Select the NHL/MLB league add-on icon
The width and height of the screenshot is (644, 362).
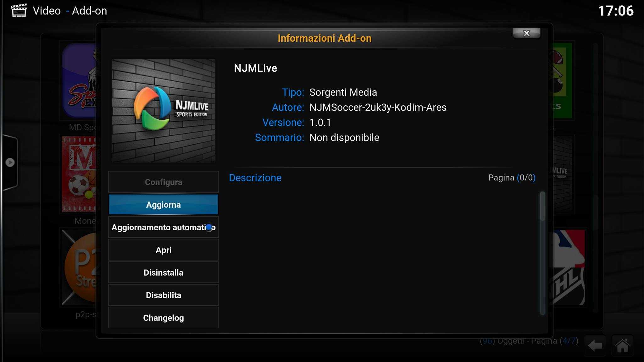coord(569,267)
